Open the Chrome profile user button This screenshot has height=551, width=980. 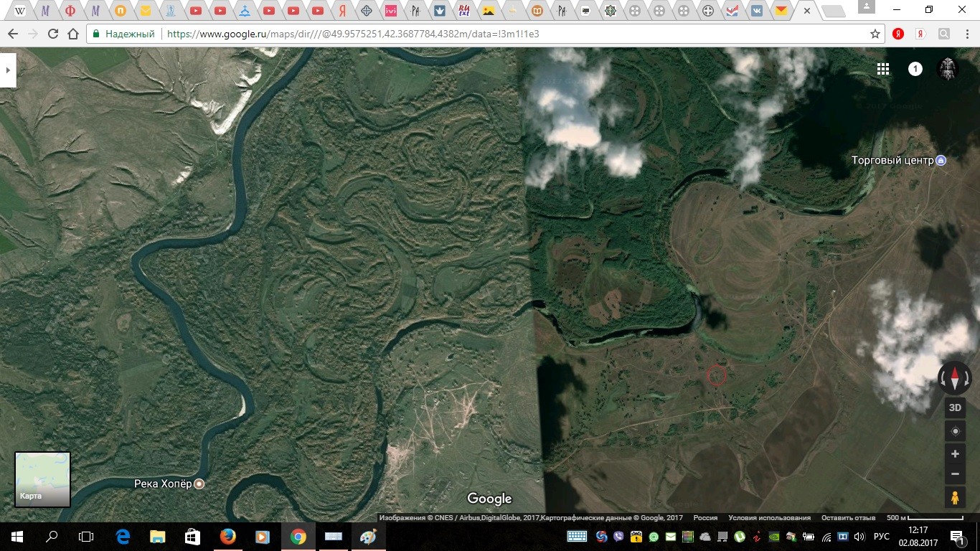867,7
